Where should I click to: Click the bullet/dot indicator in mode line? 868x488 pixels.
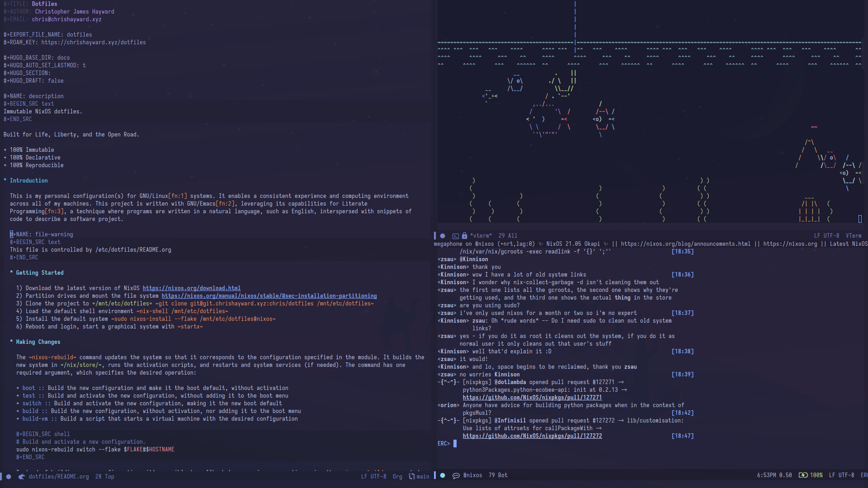(x=8, y=475)
